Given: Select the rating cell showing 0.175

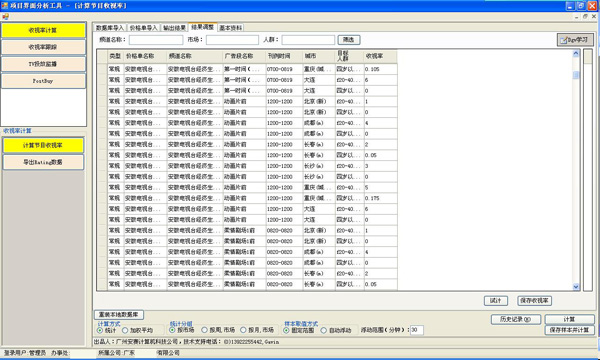Looking at the screenshot, I should point(380,198).
